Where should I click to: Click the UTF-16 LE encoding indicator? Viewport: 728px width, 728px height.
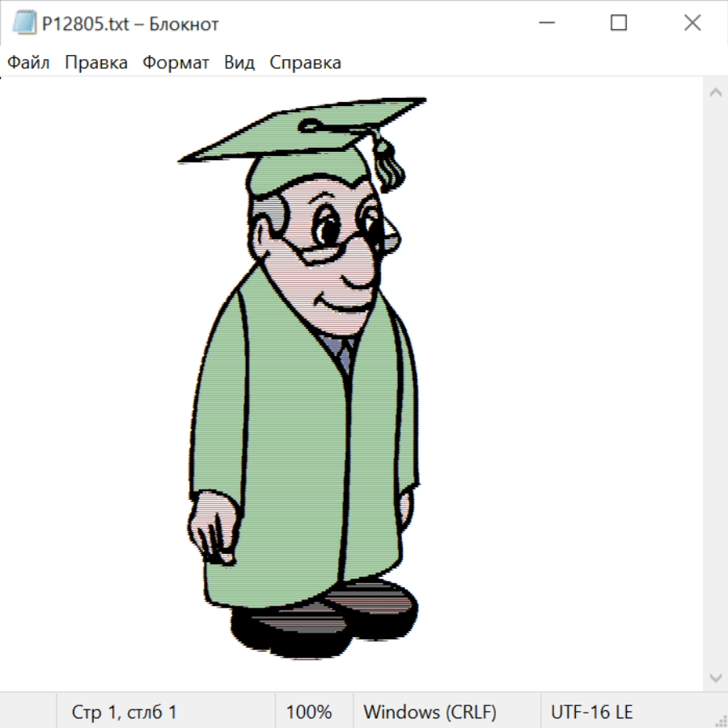tap(591, 712)
